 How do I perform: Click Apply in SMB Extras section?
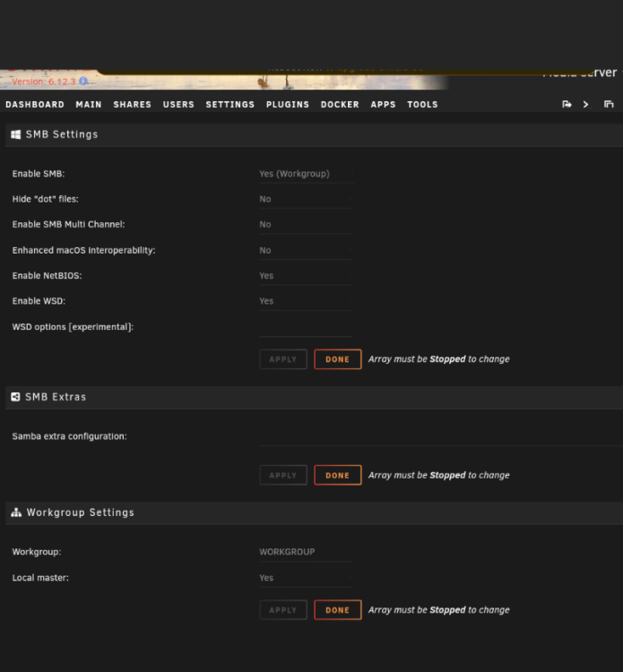coord(283,475)
